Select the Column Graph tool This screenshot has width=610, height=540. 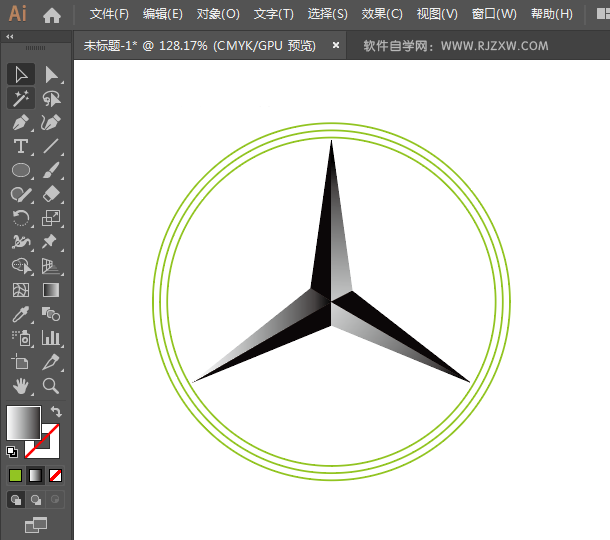click(51, 338)
